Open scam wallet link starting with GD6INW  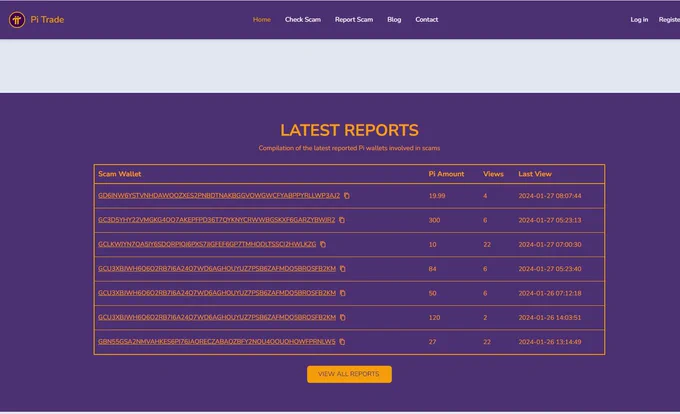pyautogui.click(x=219, y=196)
